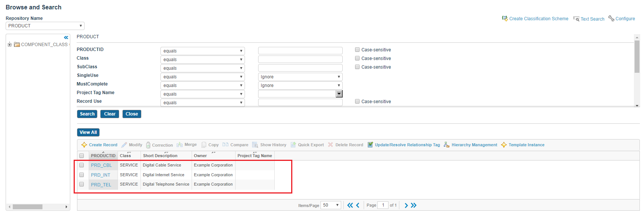Open the Class operator dropdown
Image resolution: width=644 pixels, height=213 pixels.
pyautogui.click(x=203, y=60)
